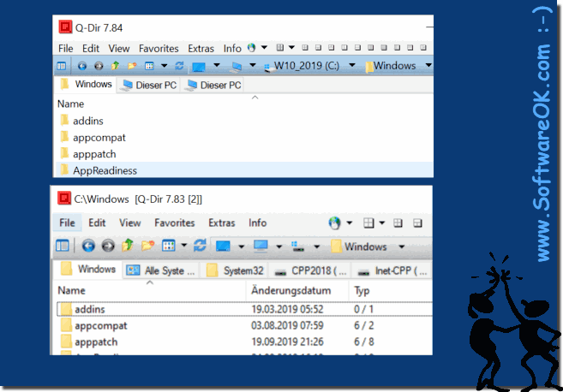
Task: Click blue desktop icon in Q-Dir 7.84 address bar
Action: pos(199,67)
